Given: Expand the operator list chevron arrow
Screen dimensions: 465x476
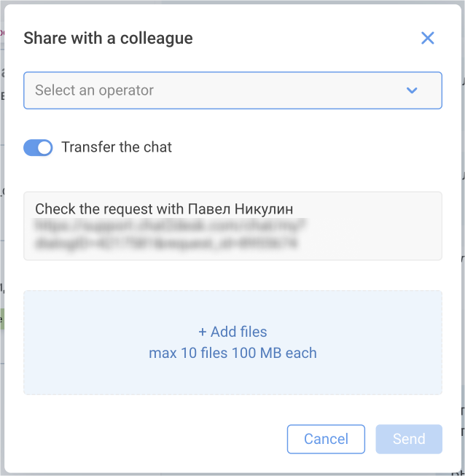Looking at the screenshot, I should point(412,90).
